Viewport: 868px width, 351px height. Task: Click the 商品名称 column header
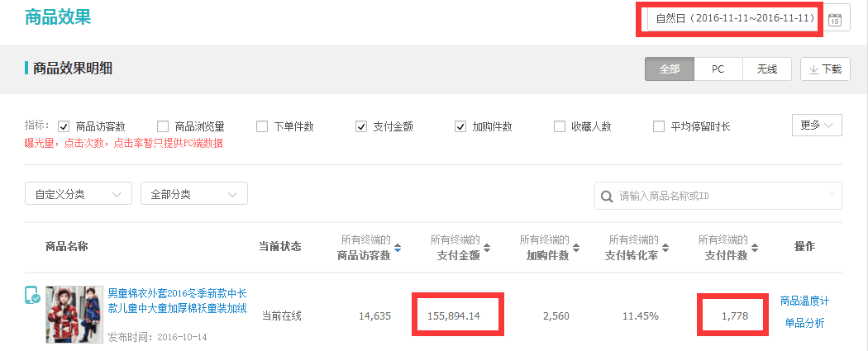[x=66, y=247]
